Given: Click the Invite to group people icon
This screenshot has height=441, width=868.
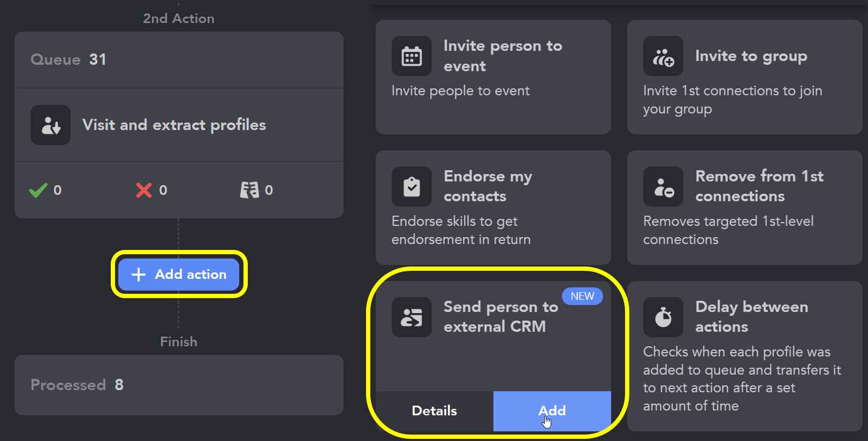Looking at the screenshot, I should coord(663,56).
